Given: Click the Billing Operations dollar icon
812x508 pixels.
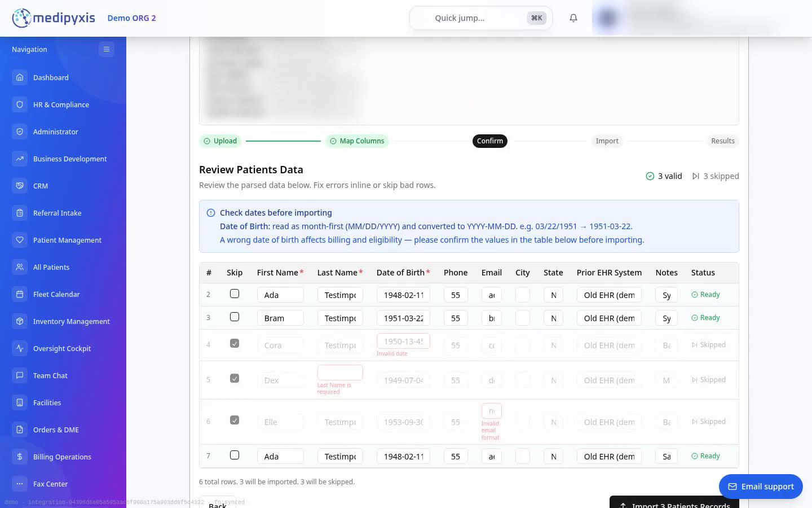Looking at the screenshot, I should coord(20,457).
